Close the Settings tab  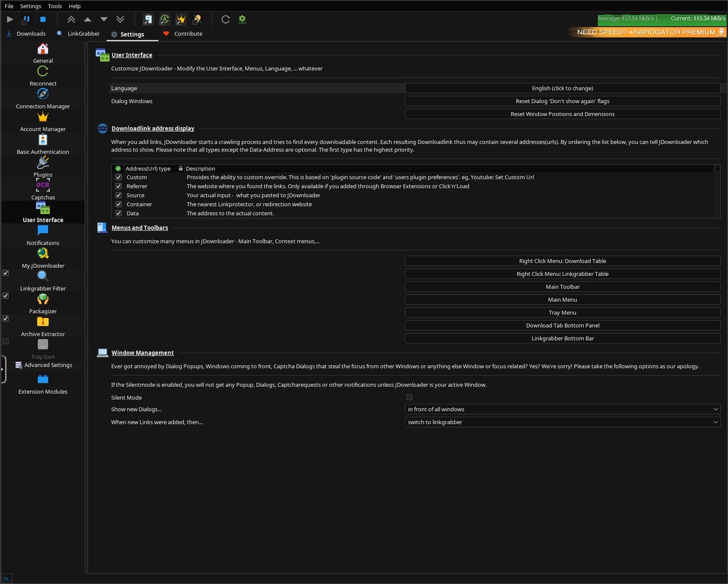[151, 35]
